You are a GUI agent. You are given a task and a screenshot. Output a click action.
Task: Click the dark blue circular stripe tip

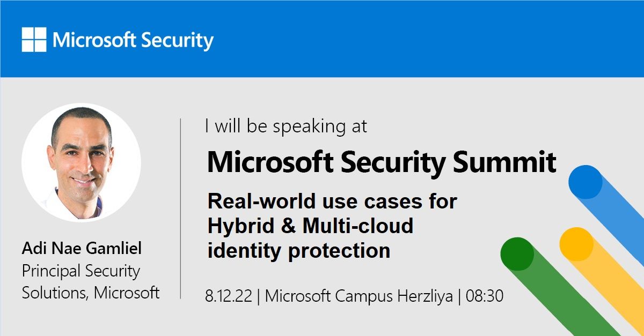pyautogui.click(x=585, y=182)
